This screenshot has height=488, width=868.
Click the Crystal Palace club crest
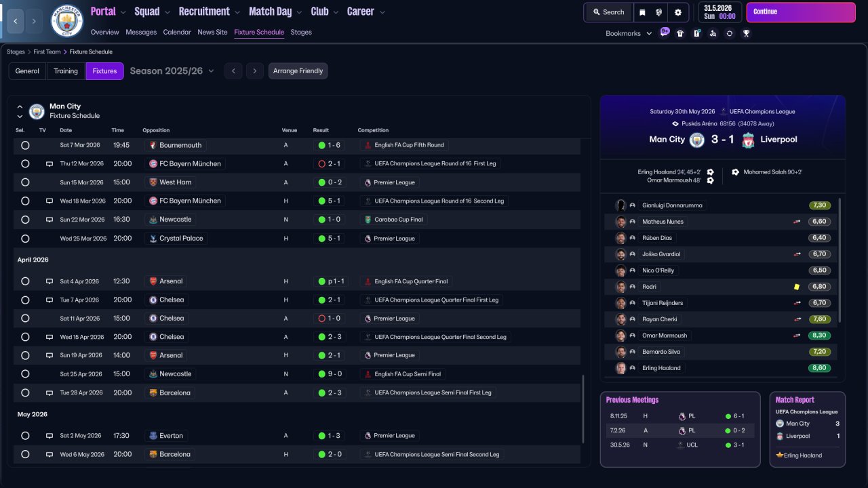point(153,239)
